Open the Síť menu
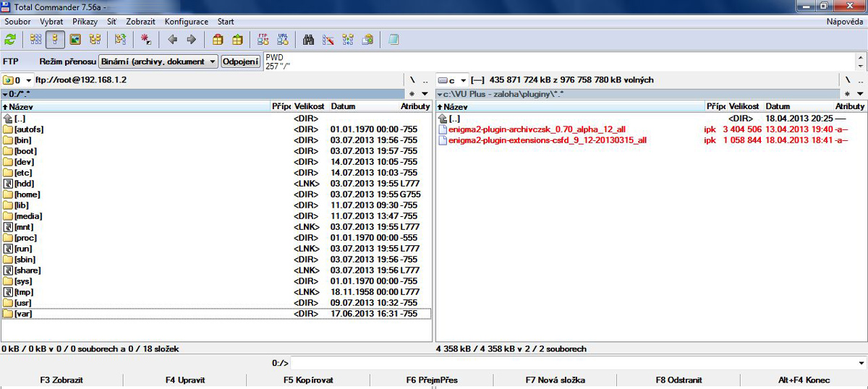The height and width of the screenshot is (389, 868). (111, 22)
